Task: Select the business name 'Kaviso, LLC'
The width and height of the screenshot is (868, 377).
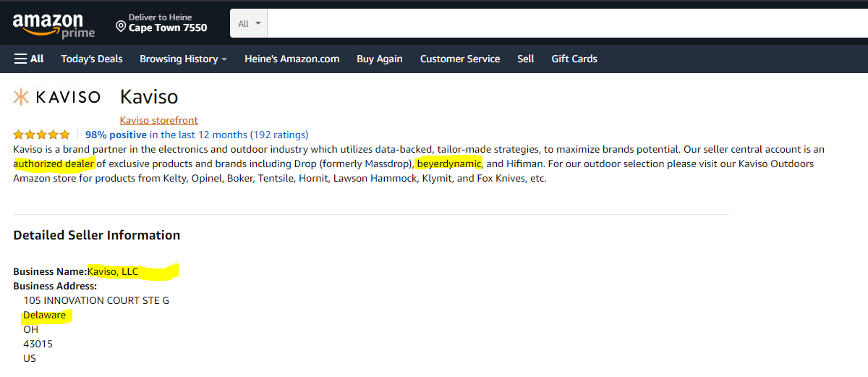Action: tap(113, 272)
